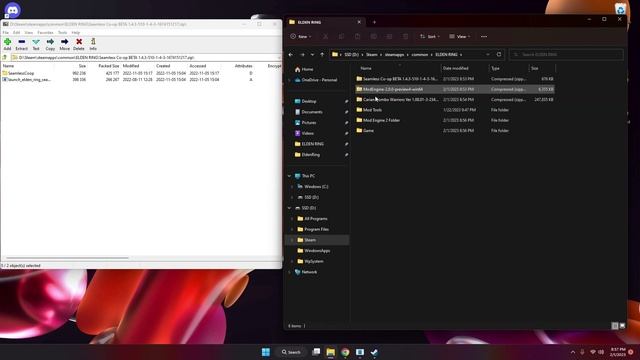Click the Forward arrow in File Explorer
The image size is (640, 360).
pyautogui.click(x=302, y=54)
